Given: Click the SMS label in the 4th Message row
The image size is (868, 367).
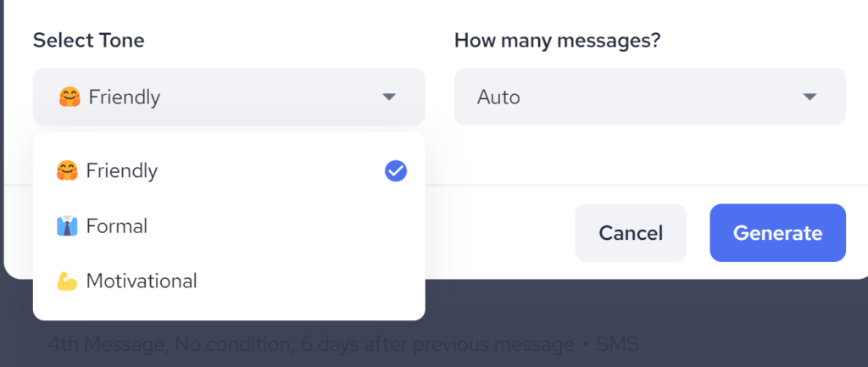Looking at the screenshot, I should (617, 345).
